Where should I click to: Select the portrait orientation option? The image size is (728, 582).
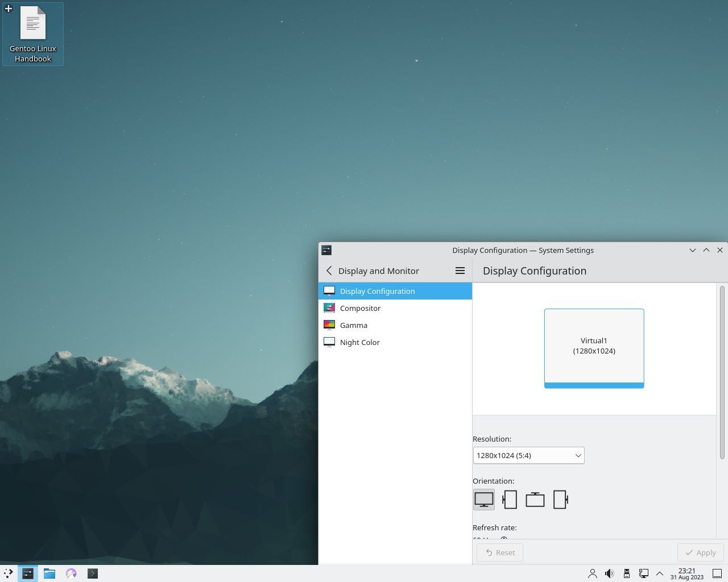coord(509,499)
